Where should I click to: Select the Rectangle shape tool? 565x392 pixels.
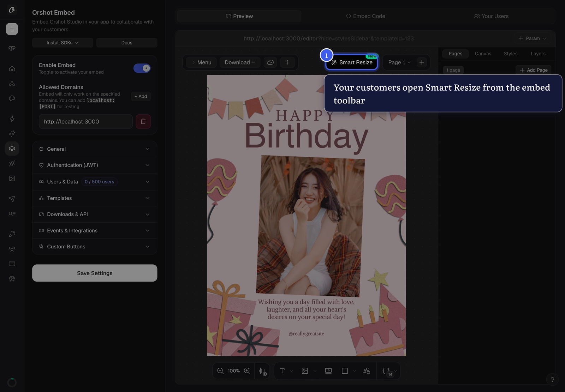point(345,371)
